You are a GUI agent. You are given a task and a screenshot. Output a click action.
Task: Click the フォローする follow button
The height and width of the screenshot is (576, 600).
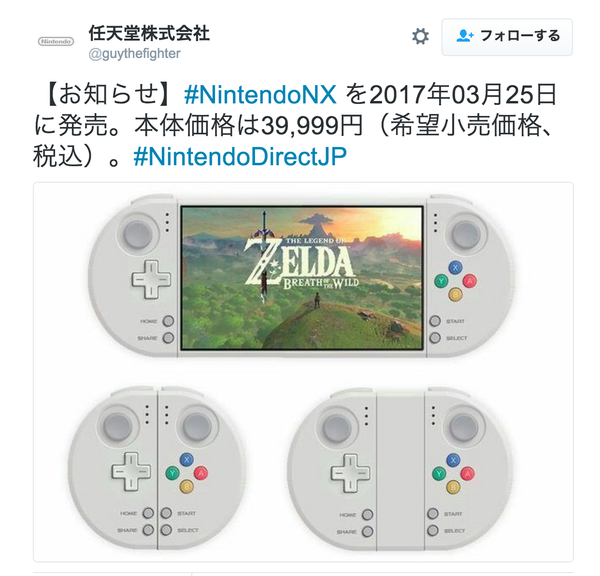click(507, 37)
